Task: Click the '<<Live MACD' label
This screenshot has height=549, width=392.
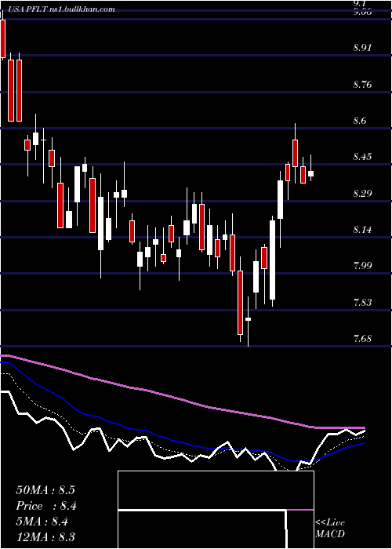Action: (330, 528)
